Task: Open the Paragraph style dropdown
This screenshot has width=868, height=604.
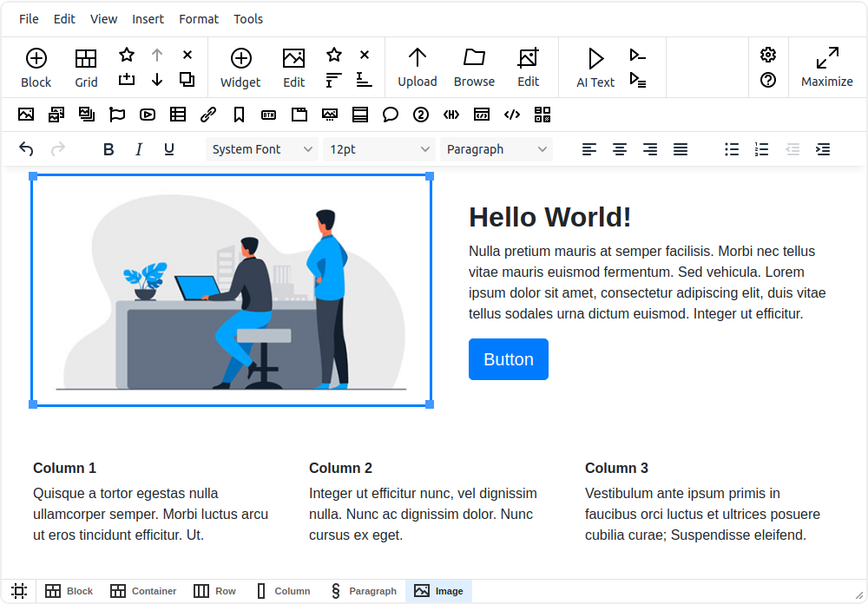Action: coord(496,149)
